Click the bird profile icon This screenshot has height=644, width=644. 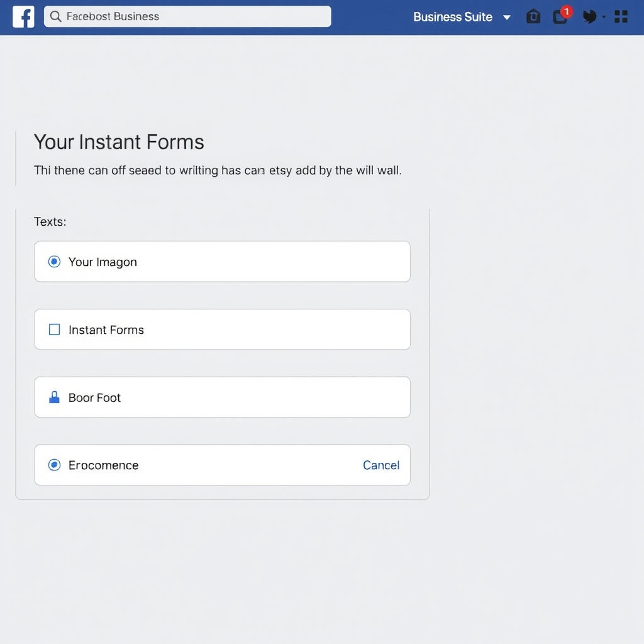[590, 17]
